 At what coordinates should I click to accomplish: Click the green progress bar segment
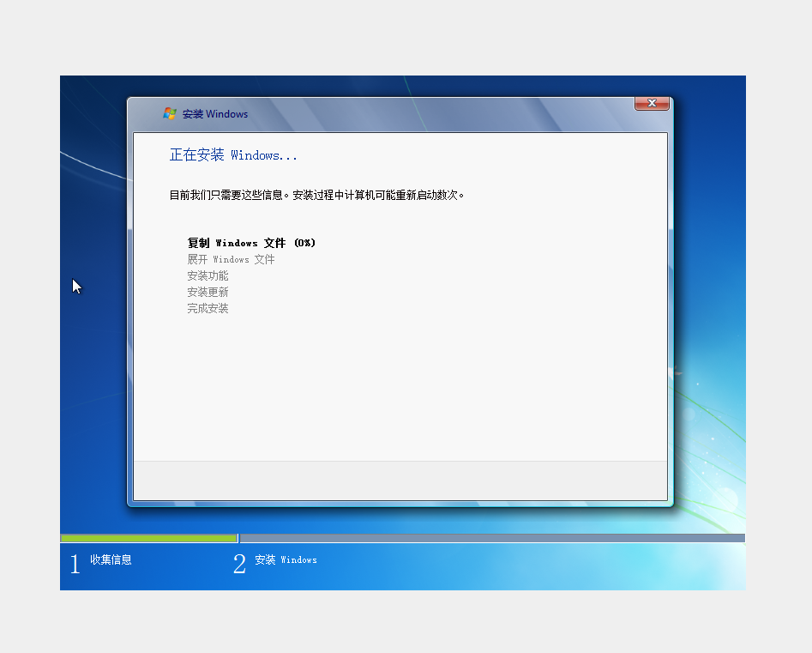tap(149, 539)
